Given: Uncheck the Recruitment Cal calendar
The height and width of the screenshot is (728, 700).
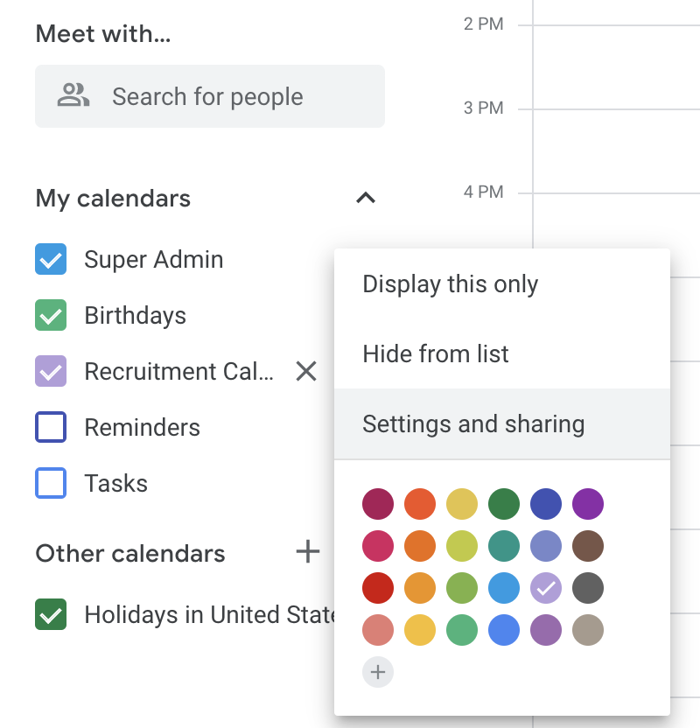Looking at the screenshot, I should click(x=51, y=371).
